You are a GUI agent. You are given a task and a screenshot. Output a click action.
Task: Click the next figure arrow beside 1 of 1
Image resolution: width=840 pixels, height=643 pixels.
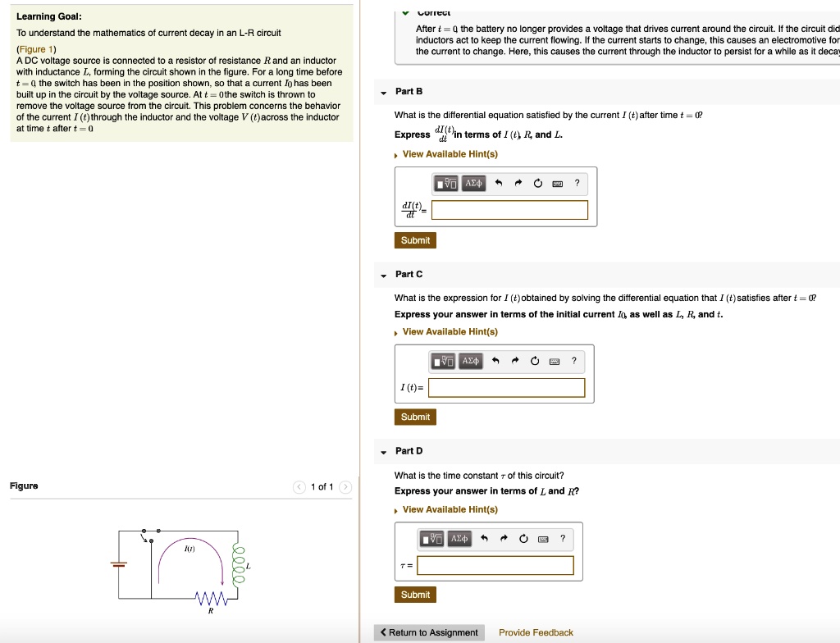click(345, 486)
